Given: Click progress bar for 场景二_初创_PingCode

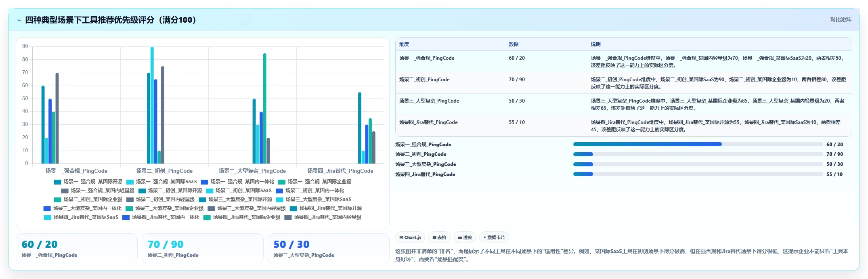Looking at the screenshot, I should [x=698, y=154].
